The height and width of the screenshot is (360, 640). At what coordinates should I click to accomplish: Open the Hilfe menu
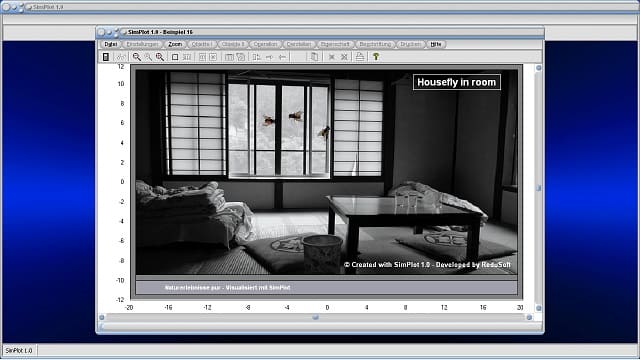pyautogui.click(x=436, y=44)
